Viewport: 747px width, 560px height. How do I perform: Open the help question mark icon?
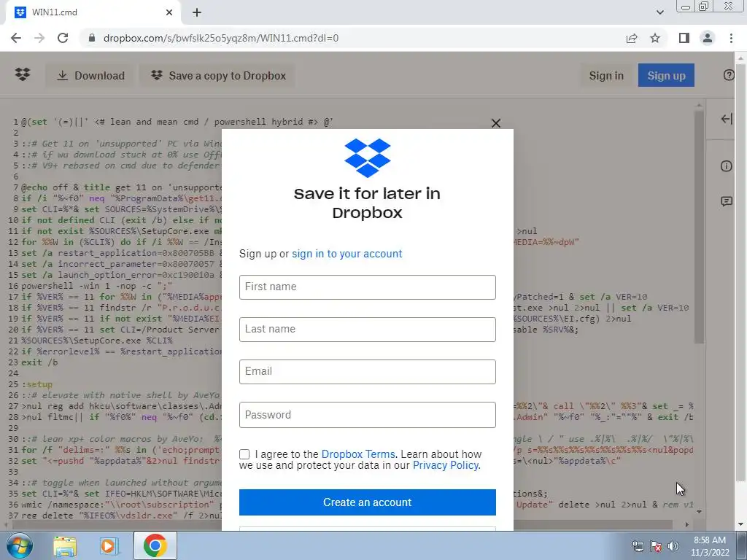point(729,75)
